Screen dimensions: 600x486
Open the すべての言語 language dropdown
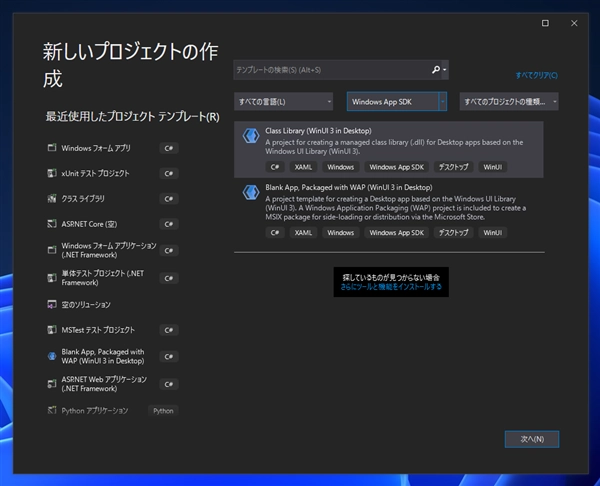click(x=283, y=102)
